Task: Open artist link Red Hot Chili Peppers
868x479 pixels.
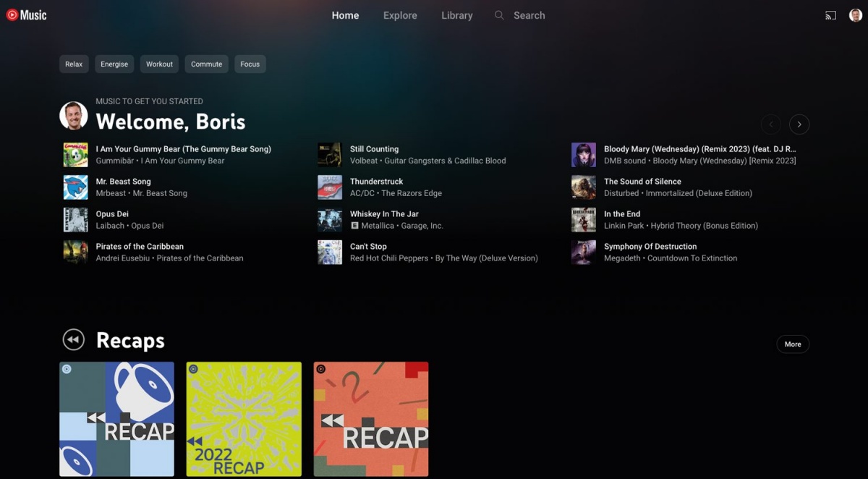Action: tap(389, 258)
